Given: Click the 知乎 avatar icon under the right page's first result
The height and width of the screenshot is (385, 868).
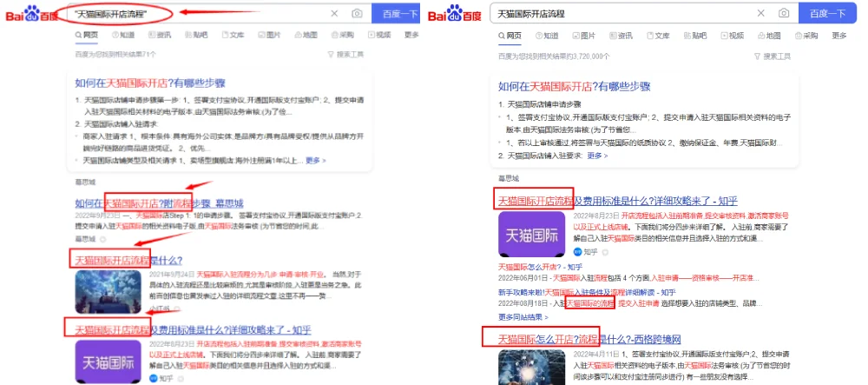Looking at the screenshot, I should 577,252.
